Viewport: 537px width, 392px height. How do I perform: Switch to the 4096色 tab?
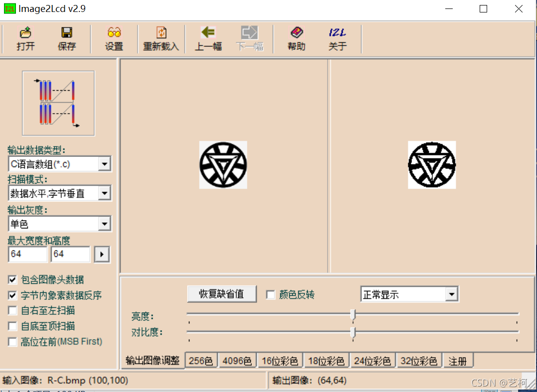237,361
